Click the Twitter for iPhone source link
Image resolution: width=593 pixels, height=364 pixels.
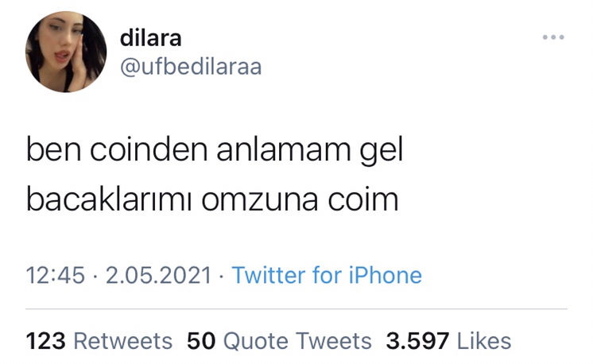(x=327, y=275)
